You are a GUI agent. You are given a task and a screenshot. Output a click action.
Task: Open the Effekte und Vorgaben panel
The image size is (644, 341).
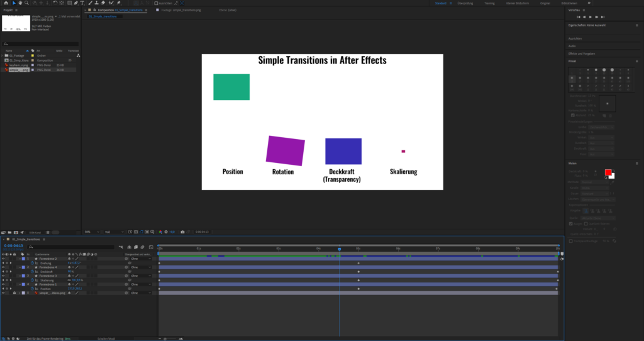click(582, 53)
